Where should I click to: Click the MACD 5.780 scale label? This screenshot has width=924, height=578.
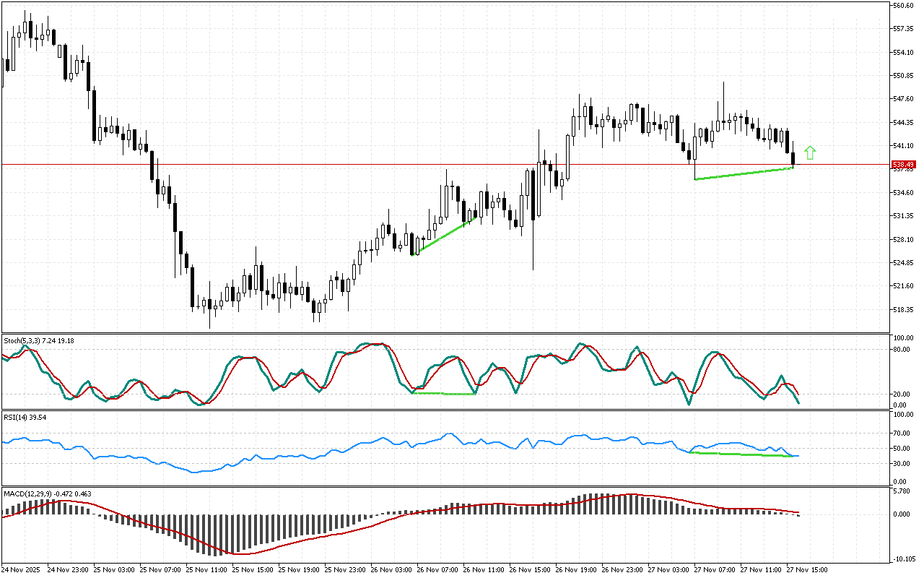click(902, 492)
